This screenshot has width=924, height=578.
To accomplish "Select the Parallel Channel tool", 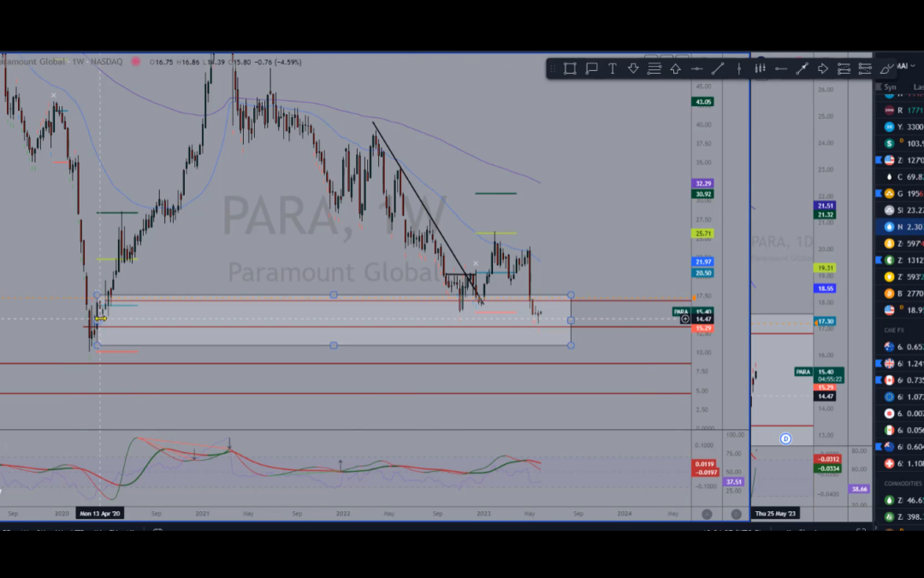I will (x=844, y=69).
